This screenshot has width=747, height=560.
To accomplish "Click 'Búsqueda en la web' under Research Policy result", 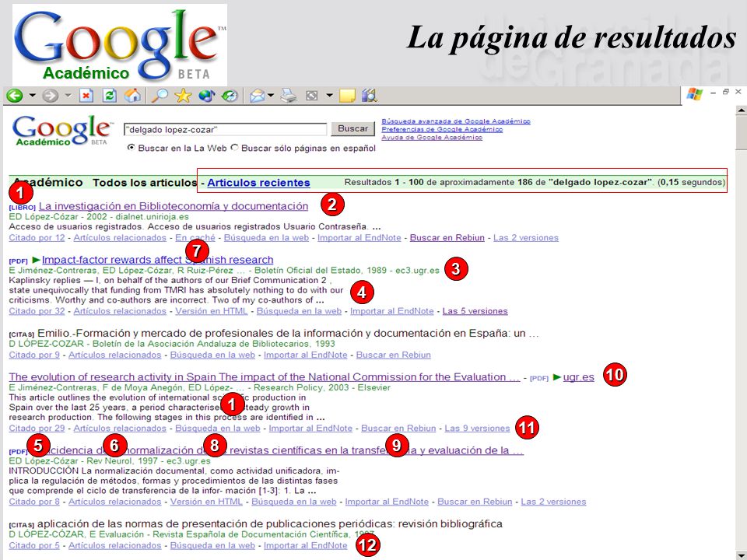I will (x=218, y=428).
